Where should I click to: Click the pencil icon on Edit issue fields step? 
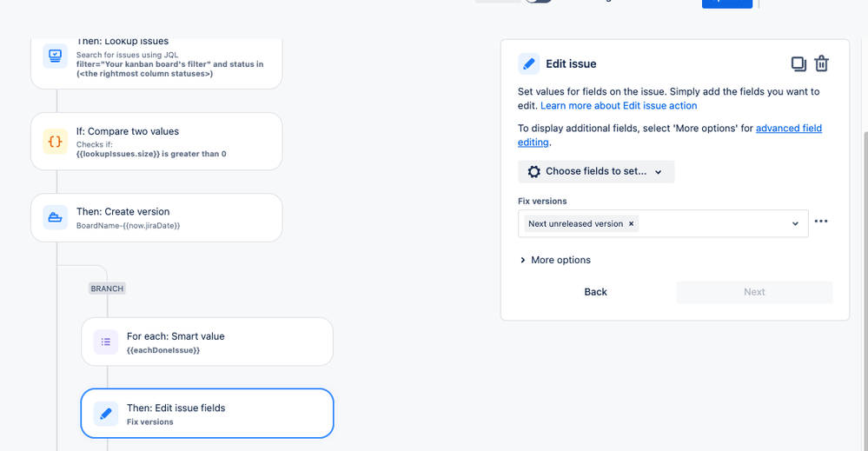[x=106, y=414]
